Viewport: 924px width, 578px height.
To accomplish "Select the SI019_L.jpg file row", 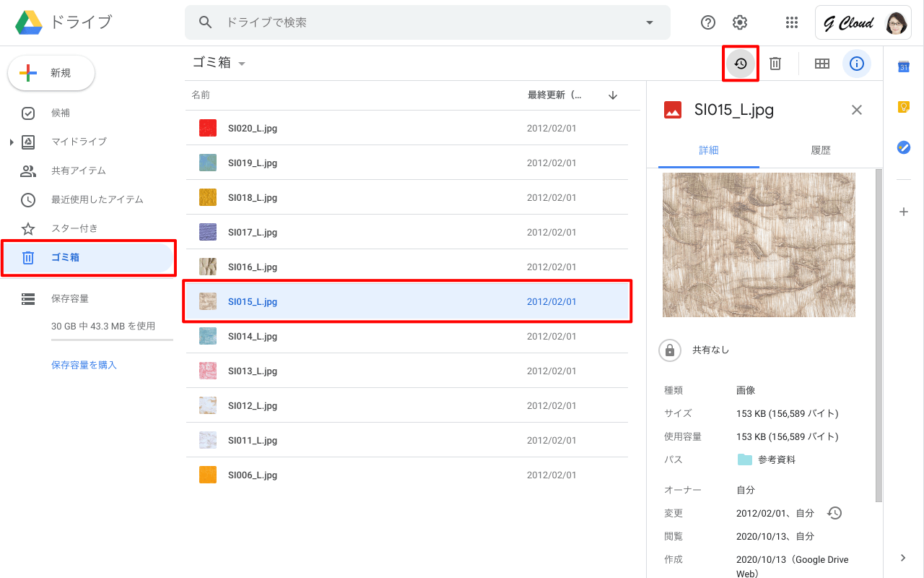I will point(407,163).
